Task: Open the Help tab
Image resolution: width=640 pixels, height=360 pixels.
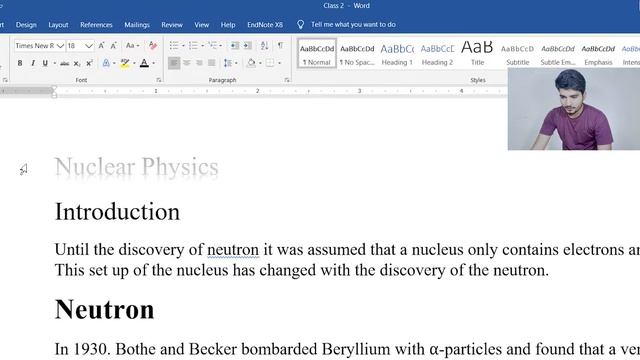Action: point(228,25)
